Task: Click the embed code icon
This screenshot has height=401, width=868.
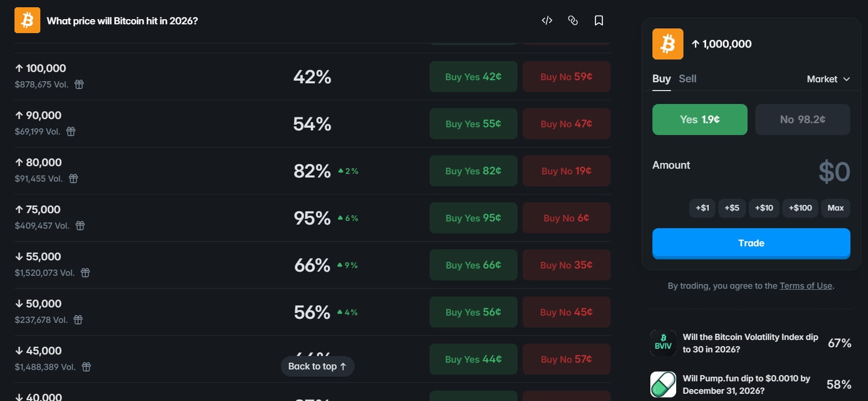Action: [547, 21]
